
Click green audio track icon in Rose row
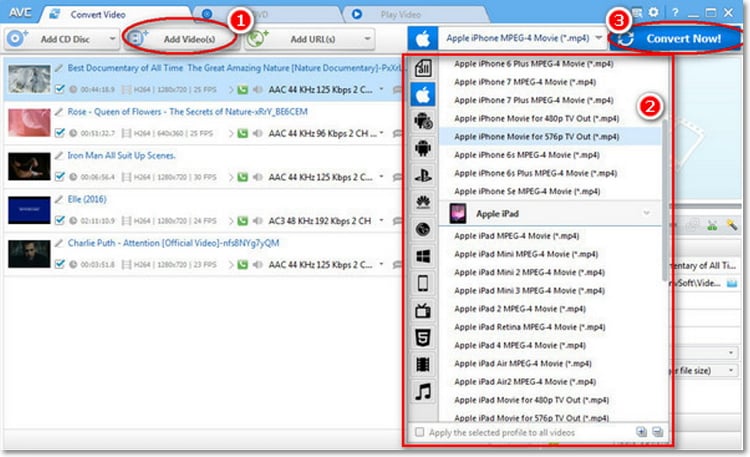coord(243,133)
